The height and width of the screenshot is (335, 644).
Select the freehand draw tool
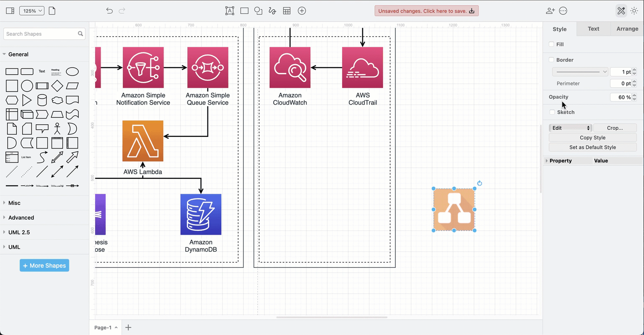(273, 11)
